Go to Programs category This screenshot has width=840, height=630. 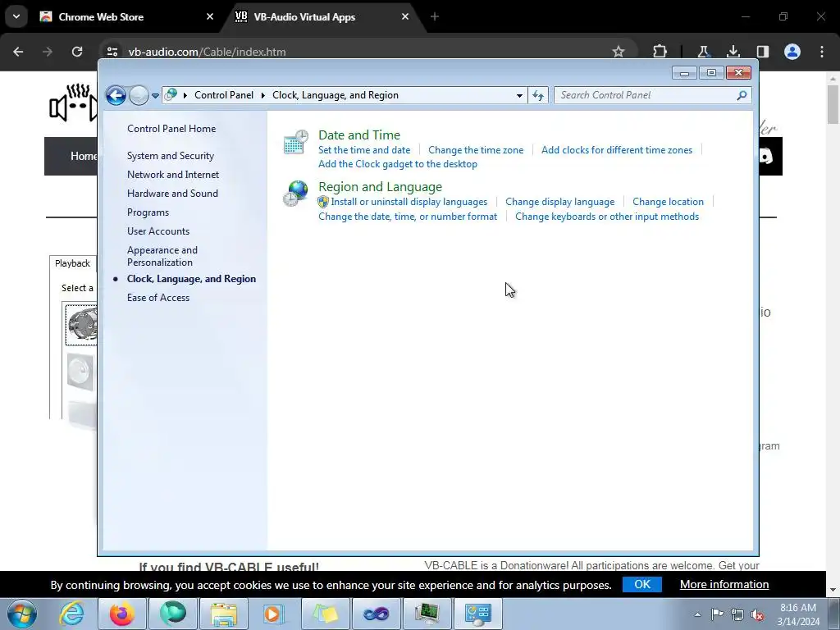click(x=148, y=212)
